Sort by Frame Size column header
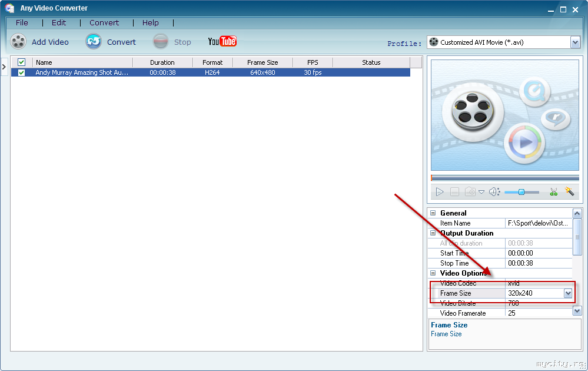 click(x=263, y=62)
